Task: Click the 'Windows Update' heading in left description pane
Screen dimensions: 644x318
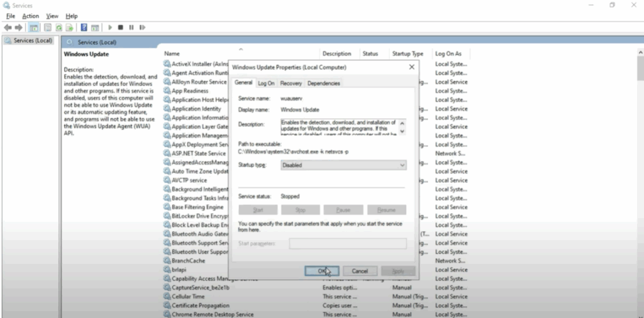Action: [x=86, y=54]
